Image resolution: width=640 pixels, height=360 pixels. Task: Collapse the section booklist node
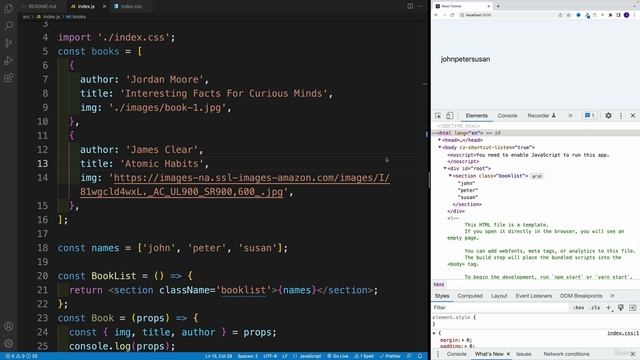click(450, 176)
